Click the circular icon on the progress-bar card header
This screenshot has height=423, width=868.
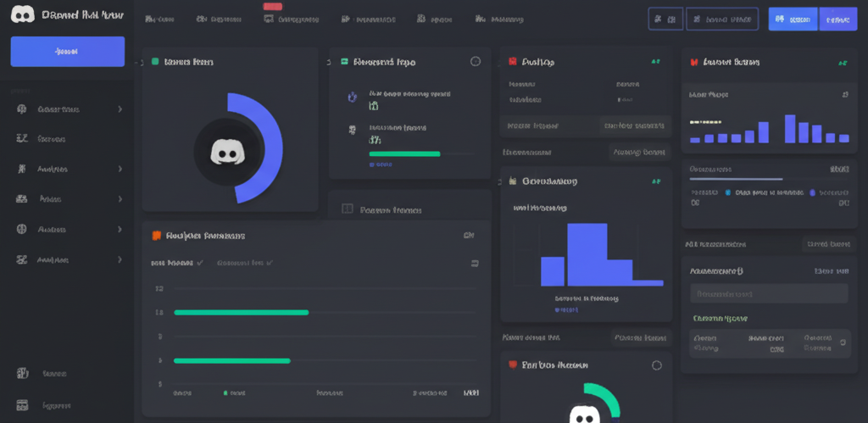tap(475, 61)
